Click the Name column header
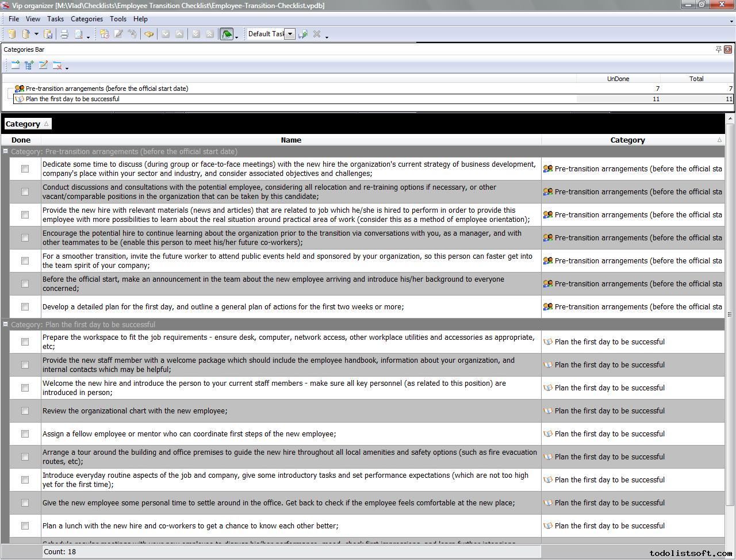Viewport: 736px width, 560px height. (x=291, y=140)
